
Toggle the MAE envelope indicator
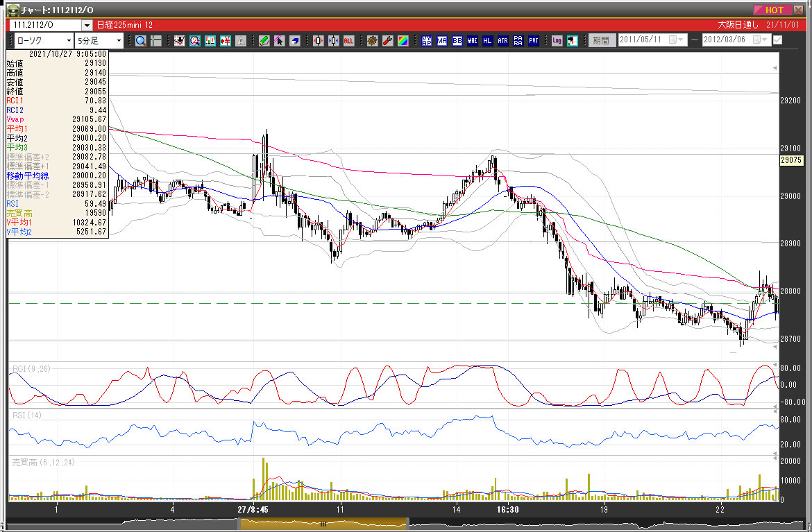point(473,40)
